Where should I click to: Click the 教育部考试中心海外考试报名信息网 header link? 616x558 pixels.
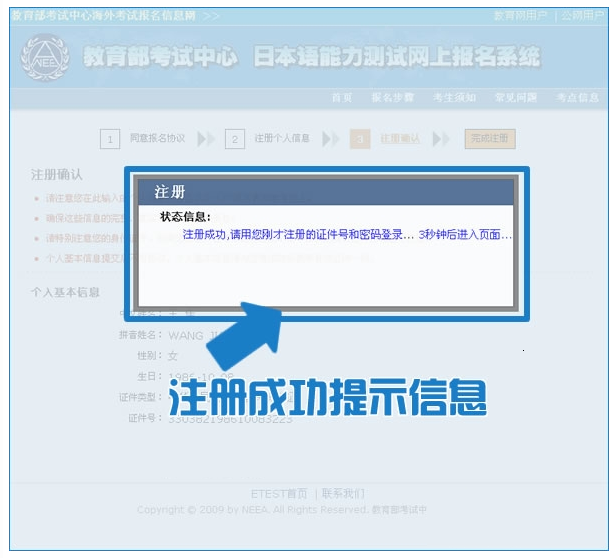click(103, 16)
